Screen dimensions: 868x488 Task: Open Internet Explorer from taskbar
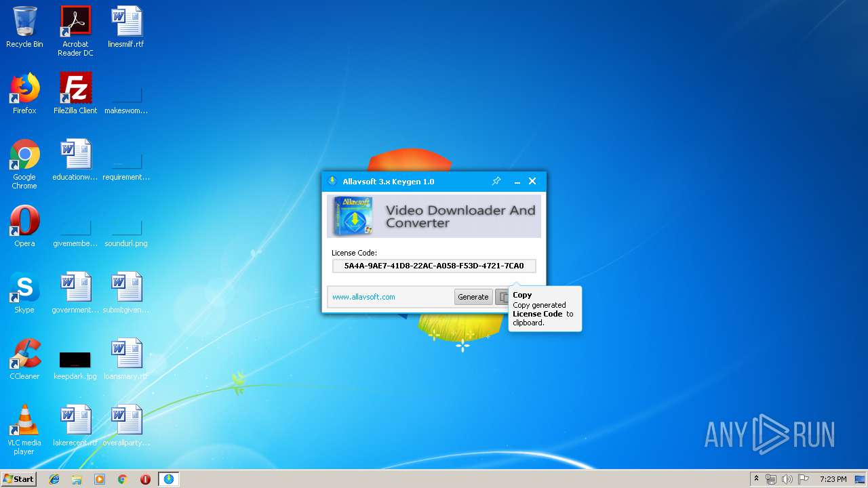pyautogui.click(x=54, y=479)
